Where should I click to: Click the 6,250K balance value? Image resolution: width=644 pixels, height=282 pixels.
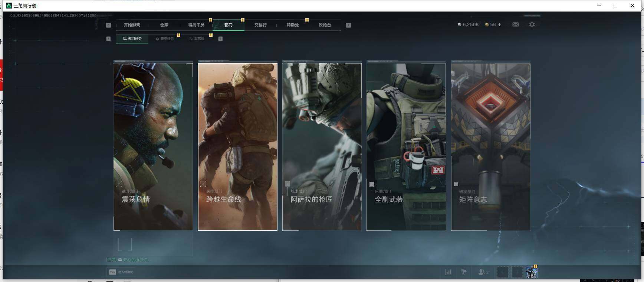click(471, 25)
